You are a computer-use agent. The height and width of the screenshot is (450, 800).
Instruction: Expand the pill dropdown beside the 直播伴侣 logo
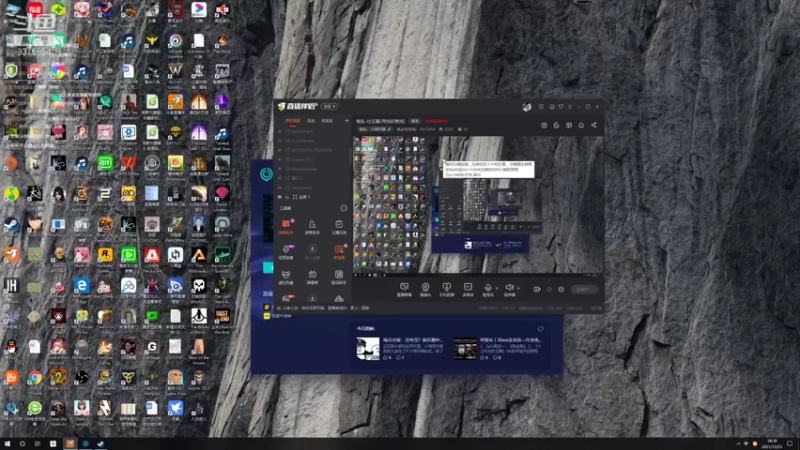328,106
